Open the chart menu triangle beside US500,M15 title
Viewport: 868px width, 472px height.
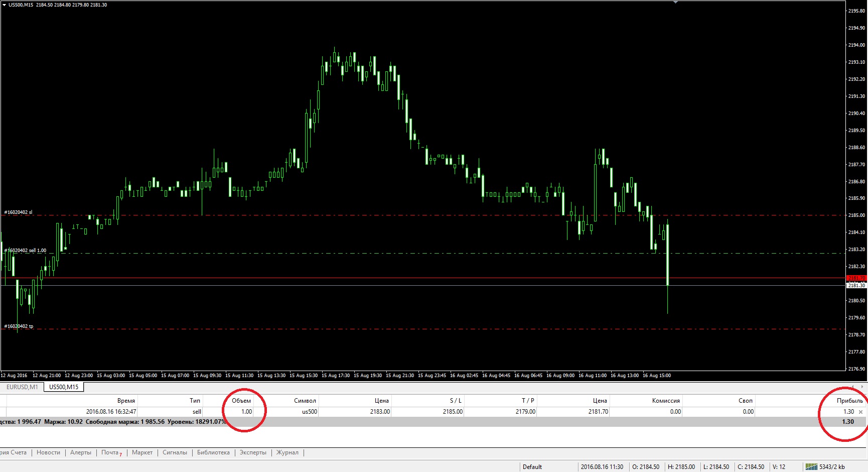pos(5,5)
